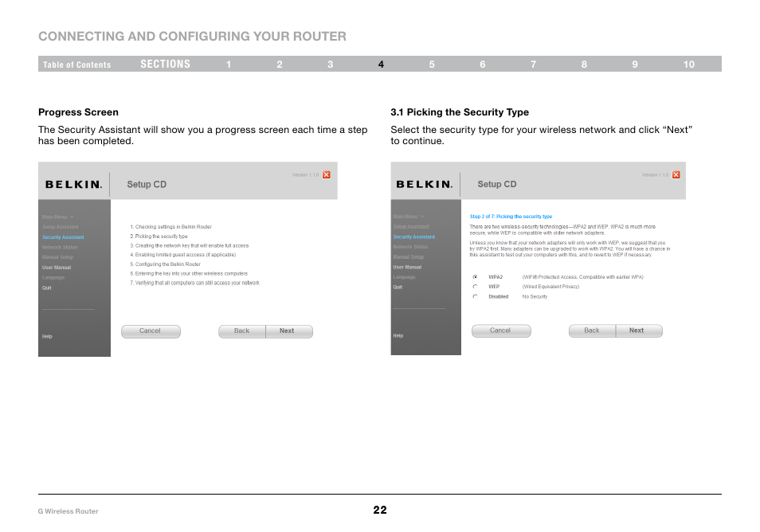Close the Progress Screen Setup CD window
This screenshot has height=532, width=760.
(327, 175)
